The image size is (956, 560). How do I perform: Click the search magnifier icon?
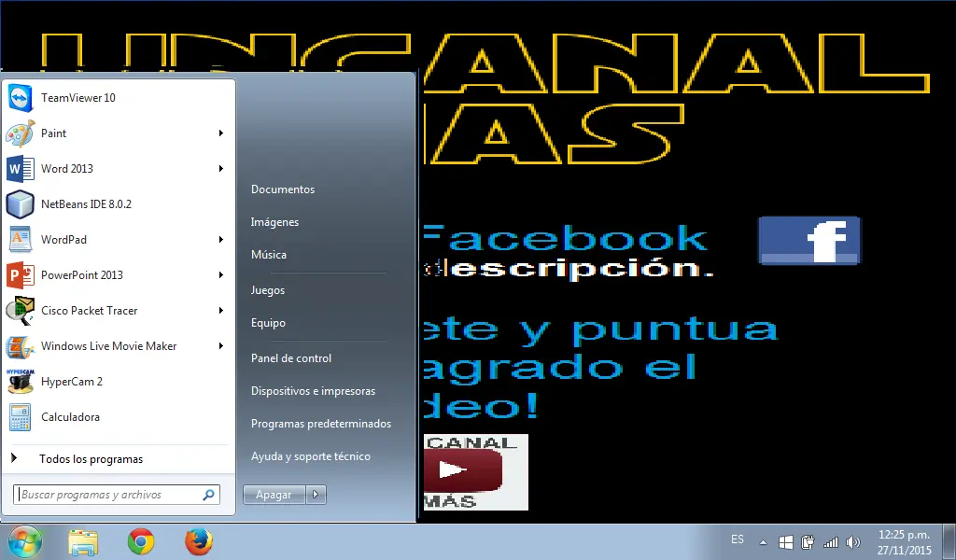tap(208, 495)
